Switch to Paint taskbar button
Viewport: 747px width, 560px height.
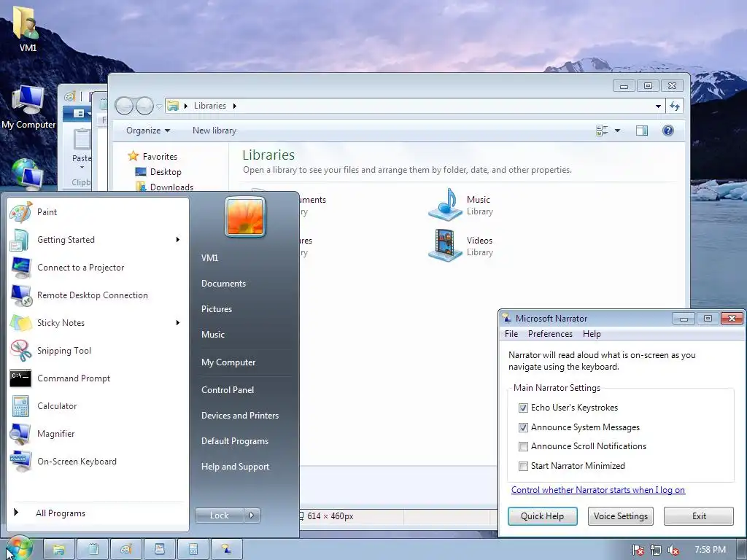coord(126,549)
